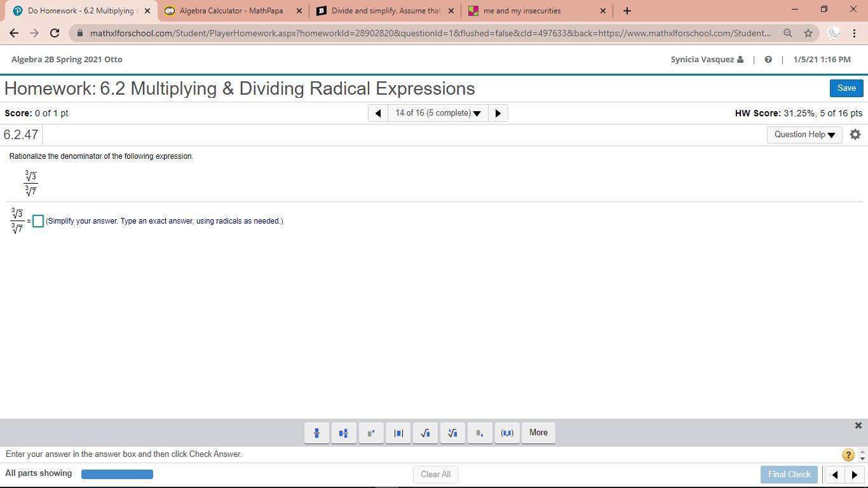Viewport: 868px width, 488px height.
Task: Bookmark this page with the star icon
Action: coord(808,33)
